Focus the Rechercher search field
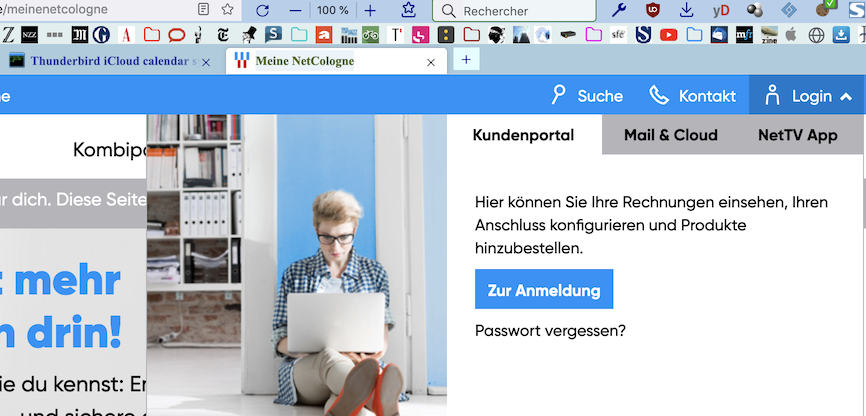This screenshot has height=416, width=866. 514,10
